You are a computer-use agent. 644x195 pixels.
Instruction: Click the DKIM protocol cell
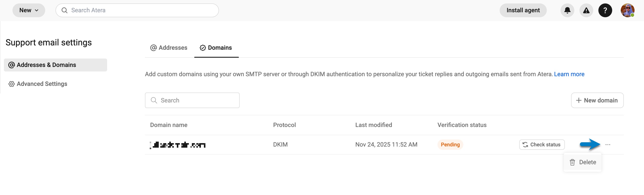280,144
